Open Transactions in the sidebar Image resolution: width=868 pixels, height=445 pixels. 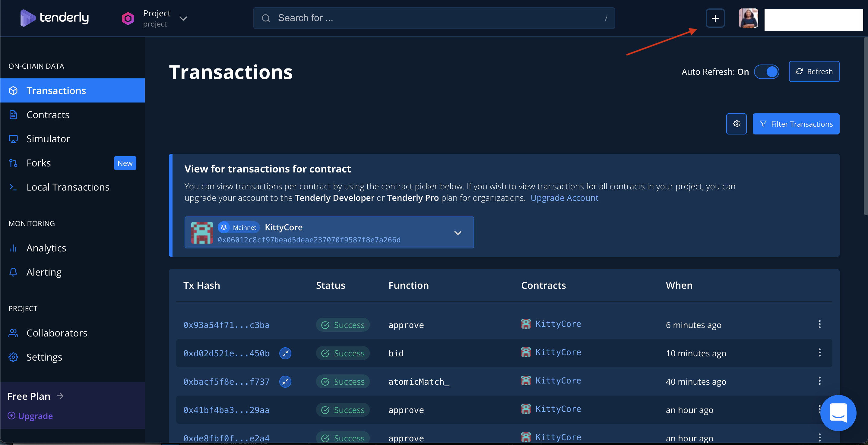pos(72,91)
